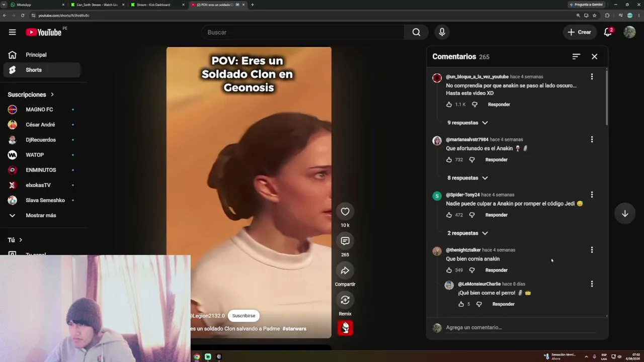The height and width of the screenshot is (362, 644).
Task: Open the elxokasTV subscription
Action: point(42,185)
